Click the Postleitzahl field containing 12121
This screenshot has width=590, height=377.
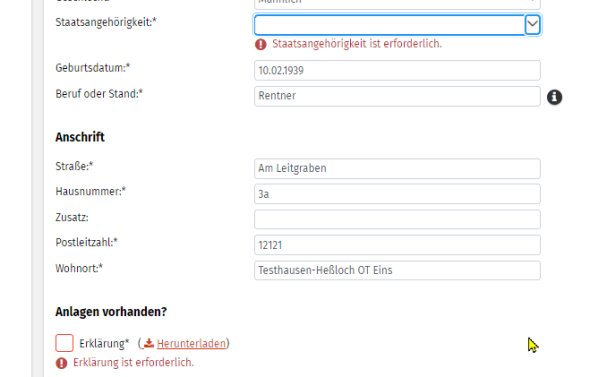click(397, 245)
